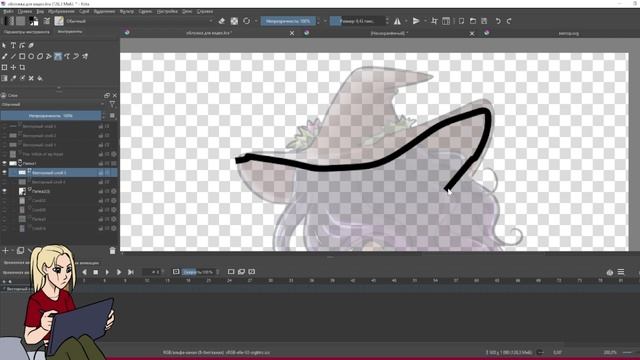Reload the original brush preset
The width and height of the screenshot is (640, 360).
click(x=247, y=21)
